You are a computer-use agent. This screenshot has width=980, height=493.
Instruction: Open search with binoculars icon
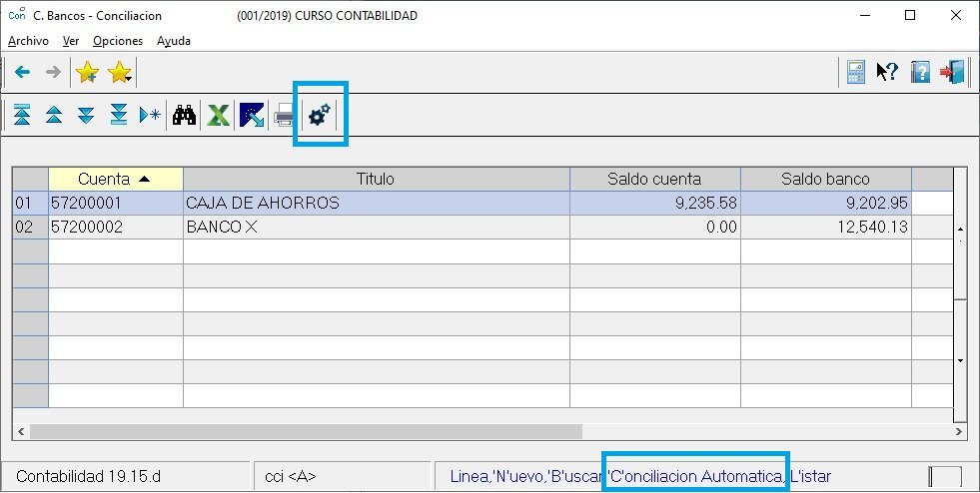tap(185, 115)
